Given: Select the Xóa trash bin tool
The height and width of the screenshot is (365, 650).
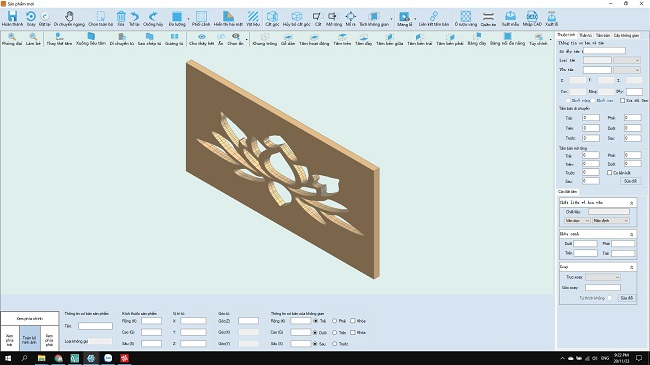Looking at the screenshot, I should [x=121, y=18].
